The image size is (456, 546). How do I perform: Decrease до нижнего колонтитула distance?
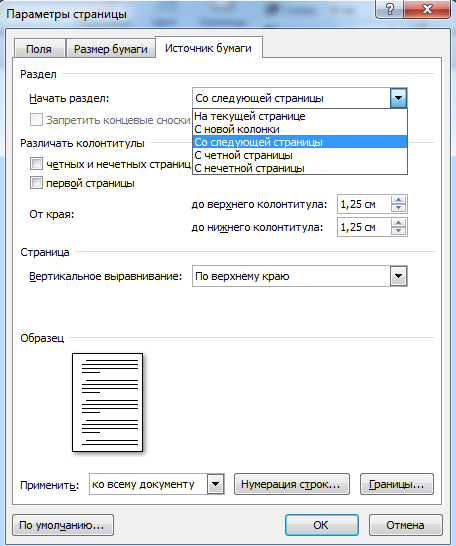tap(399, 231)
